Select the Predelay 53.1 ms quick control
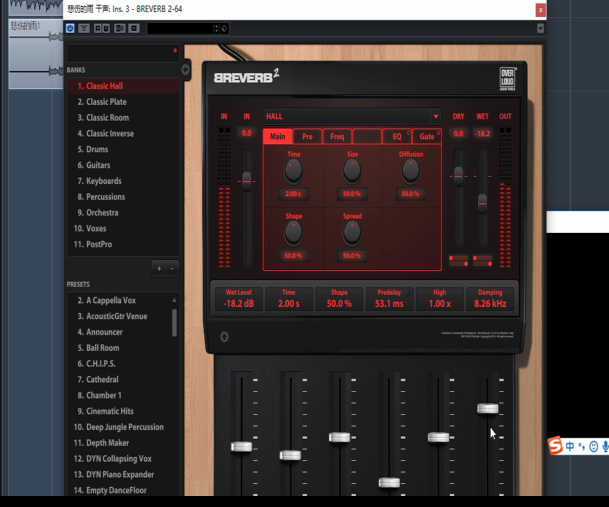 click(x=389, y=298)
